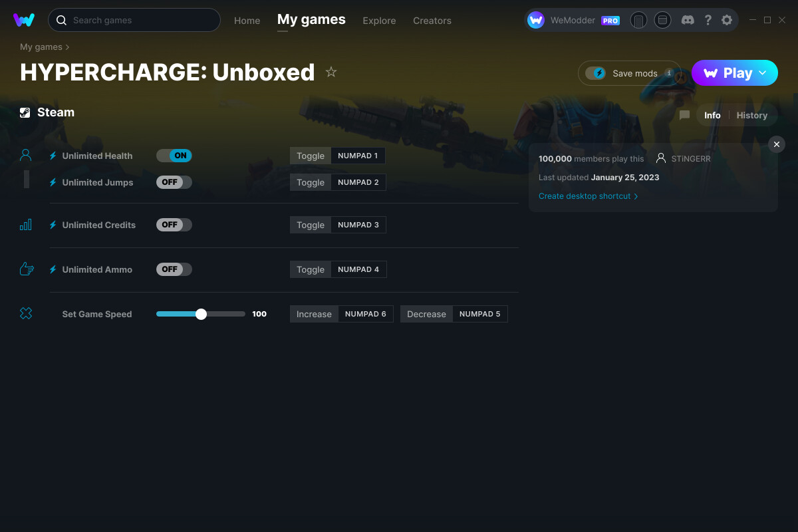Image resolution: width=798 pixels, height=532 pixels.
Task: Click the STiNGERR author name
Action: point(691,159)
